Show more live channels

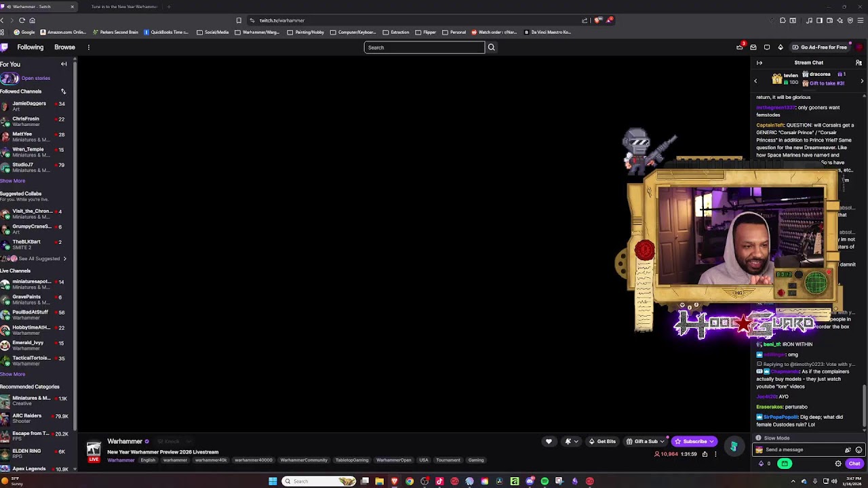point(13,374)
